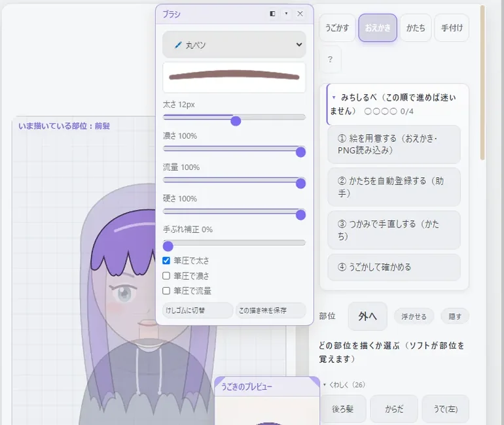Switch to the うごかす tab
Viewport: 504px width, 425px height.
(x=337, y=28)
